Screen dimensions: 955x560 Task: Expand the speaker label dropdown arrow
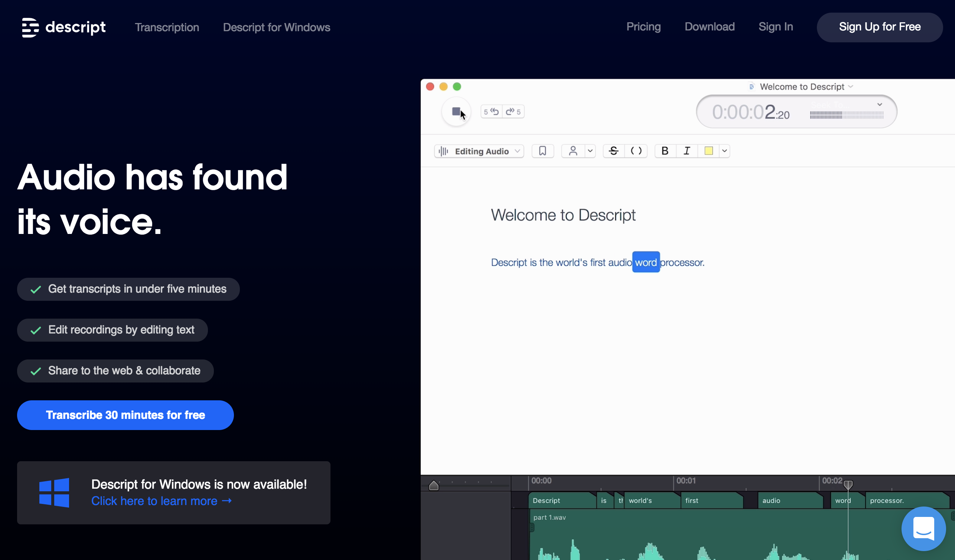point(590,151)
